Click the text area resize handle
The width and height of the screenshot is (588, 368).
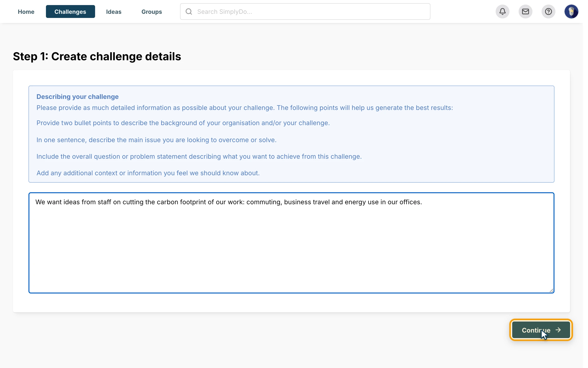(x=551, y=290)
